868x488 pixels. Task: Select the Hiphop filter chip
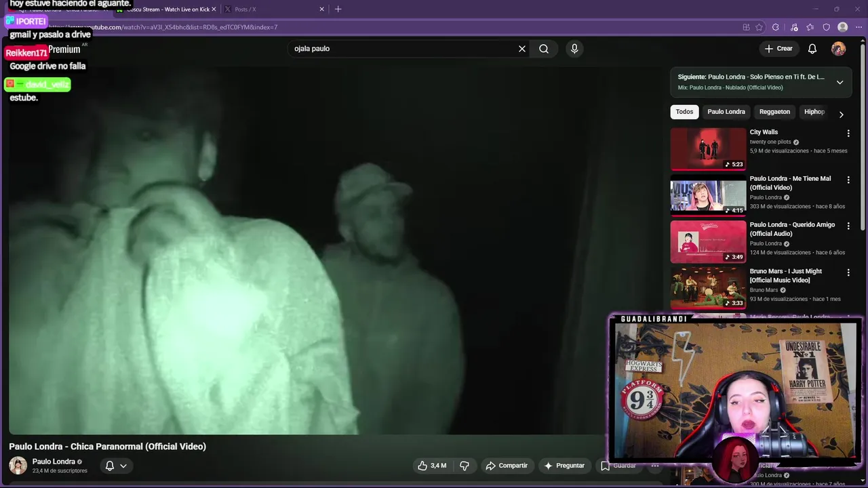tap(814, 112)
